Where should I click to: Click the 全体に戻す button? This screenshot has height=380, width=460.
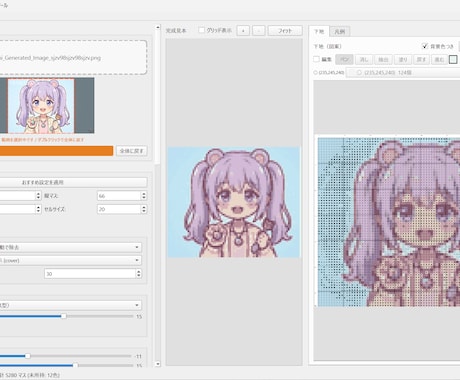[x=132, y=151]
